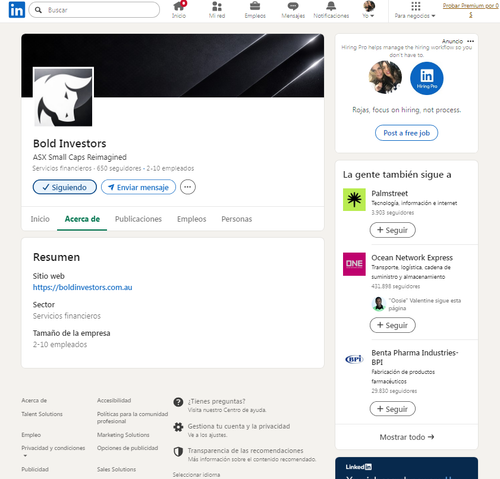Follow Ocean Network Express
This screenshot has width=500, height=479.
(392, 325)
